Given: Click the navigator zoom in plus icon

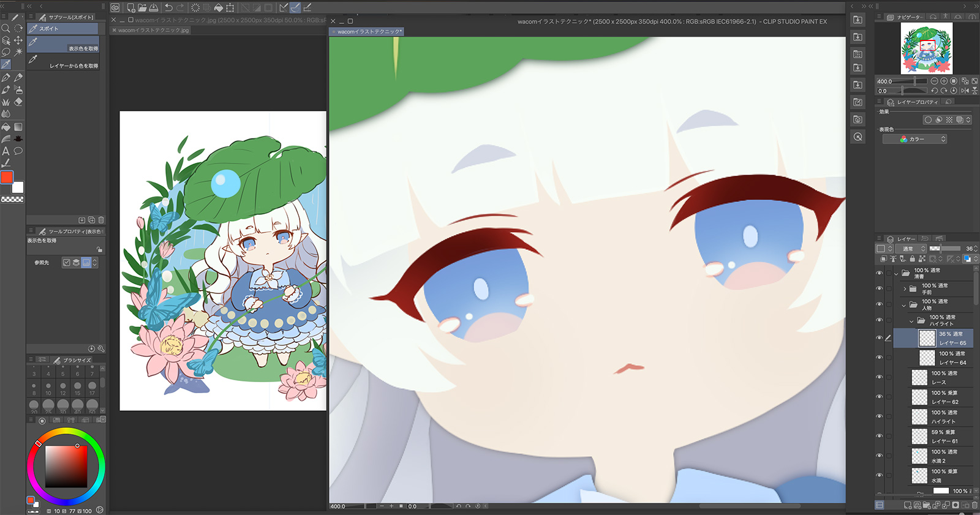Looking at the screenshot, I should point(944,81).
